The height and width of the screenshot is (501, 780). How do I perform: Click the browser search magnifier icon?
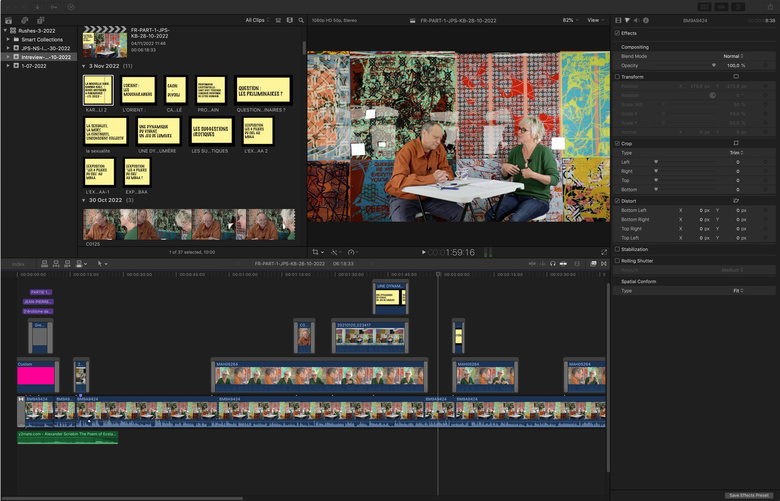click(301, 20)
